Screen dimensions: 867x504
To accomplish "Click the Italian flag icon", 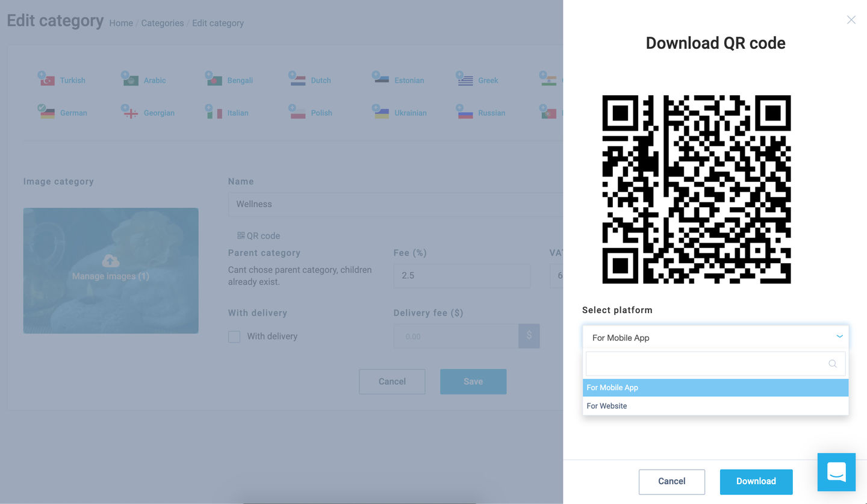I will click(215, 113).
